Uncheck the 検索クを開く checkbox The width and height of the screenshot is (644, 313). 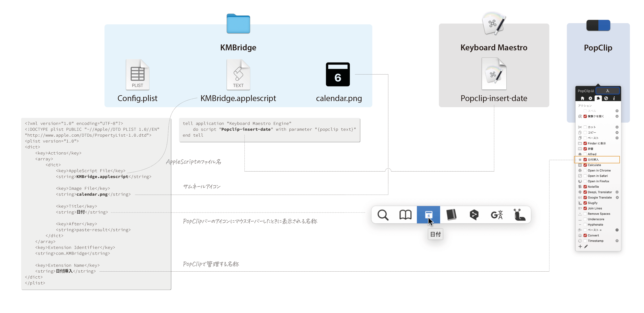(585, 116)
